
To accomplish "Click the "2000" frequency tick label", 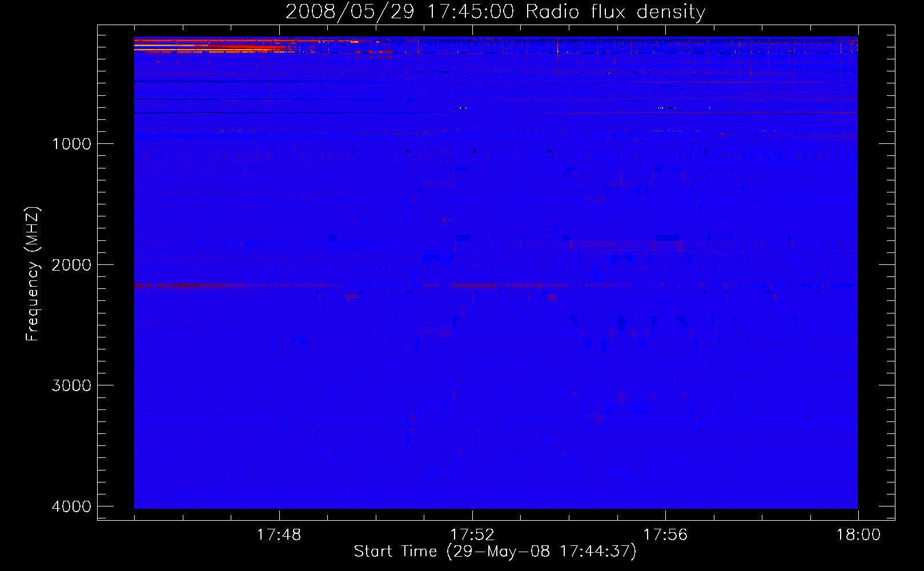I will [x=71, y=265].
